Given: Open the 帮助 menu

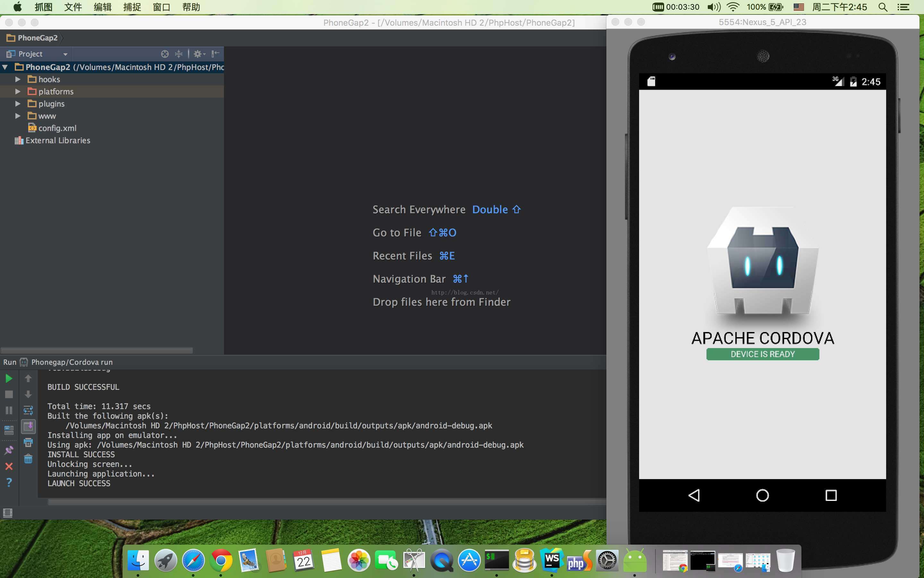Looking at the screenshot, I should coord(191,7).
